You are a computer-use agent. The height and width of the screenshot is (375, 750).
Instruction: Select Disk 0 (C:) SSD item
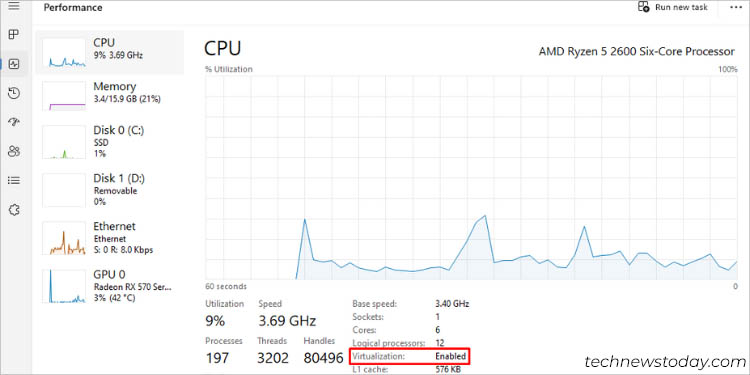pyautogui.click(x=110, y=142)
